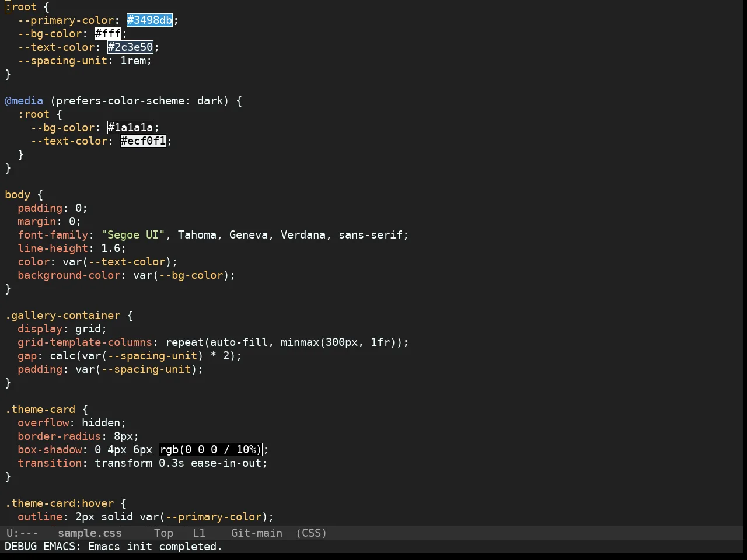747x560 pixels.
Task: Click the rgb(0 0 0 / 10%) value
Action: (211, 450)
